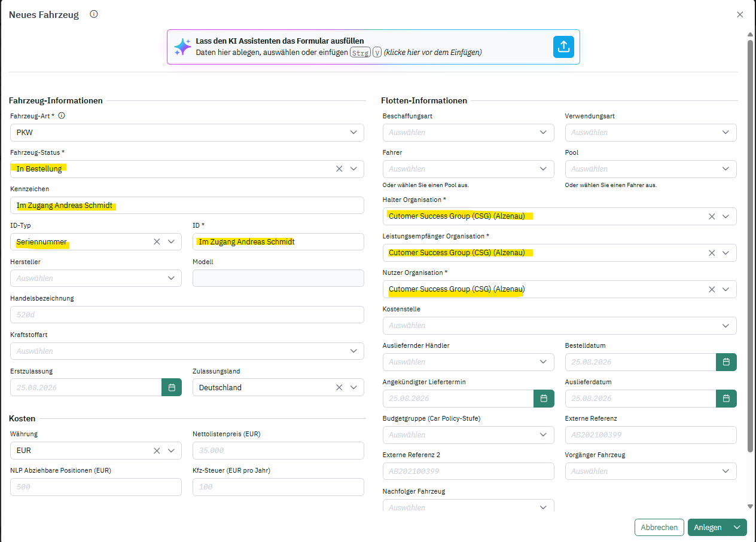Click the dialog's vertical scrollbar

point(751,245)
